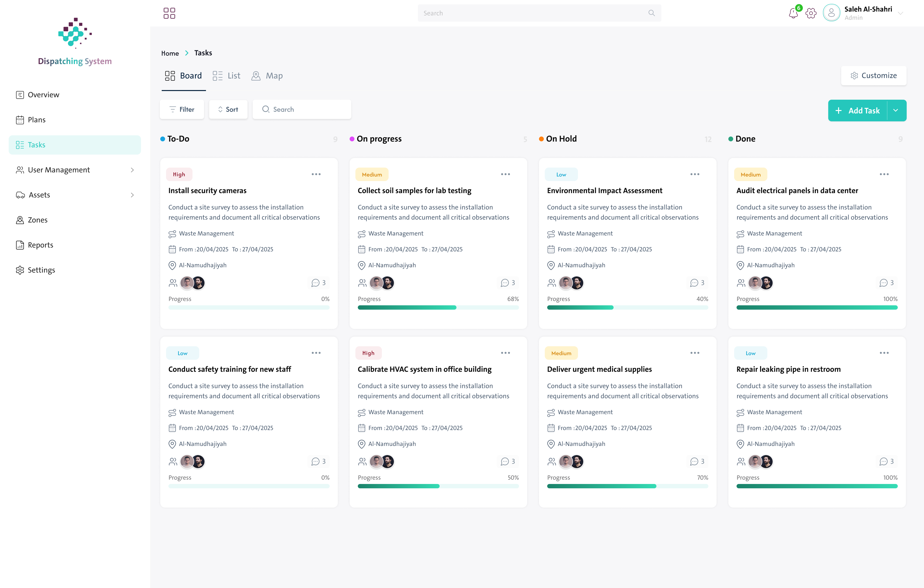Click the 68% progress bar on Collect soil samples

click(x=438, y=308)
